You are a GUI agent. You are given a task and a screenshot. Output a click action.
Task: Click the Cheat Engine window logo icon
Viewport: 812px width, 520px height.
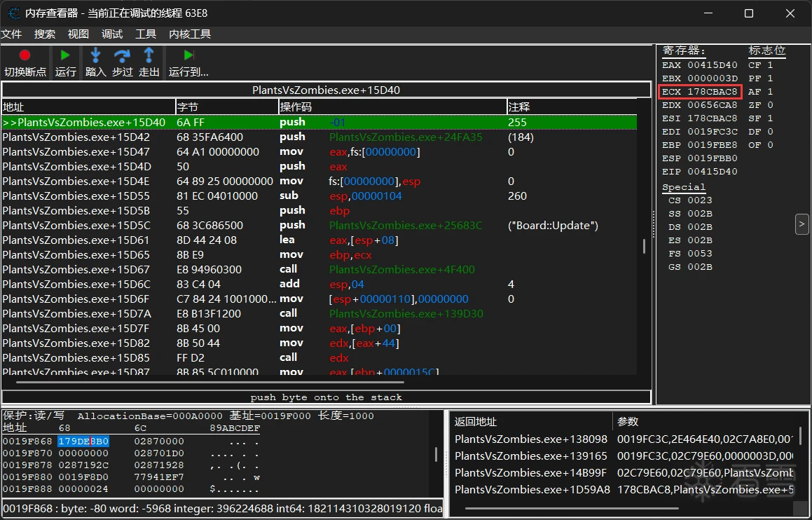(14, 13)
